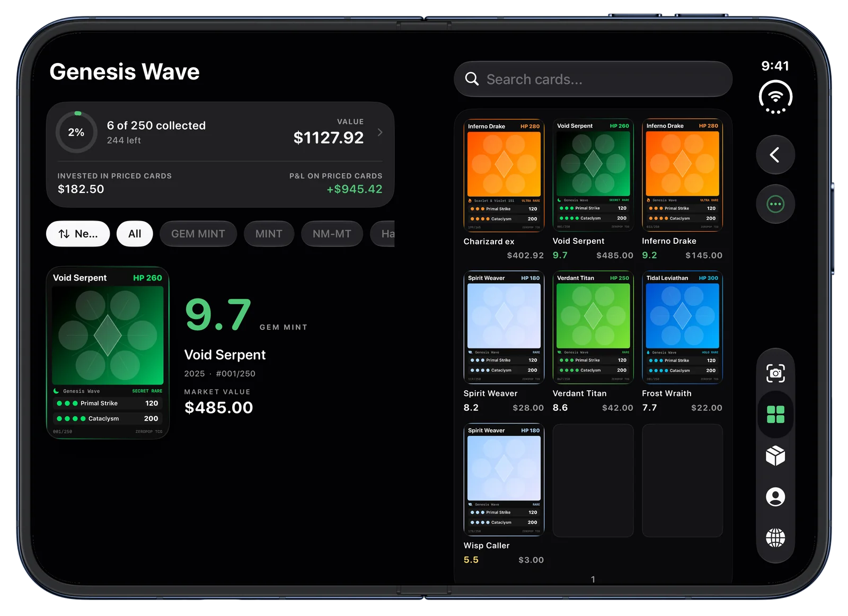Open the globe browse icon

(x=775, y=538)
